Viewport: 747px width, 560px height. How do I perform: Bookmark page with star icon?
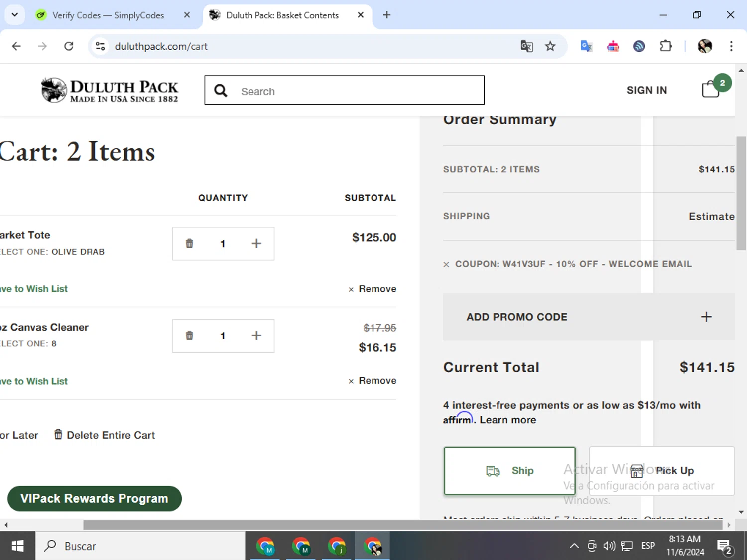pyautogui.click(x=550, y=46)
